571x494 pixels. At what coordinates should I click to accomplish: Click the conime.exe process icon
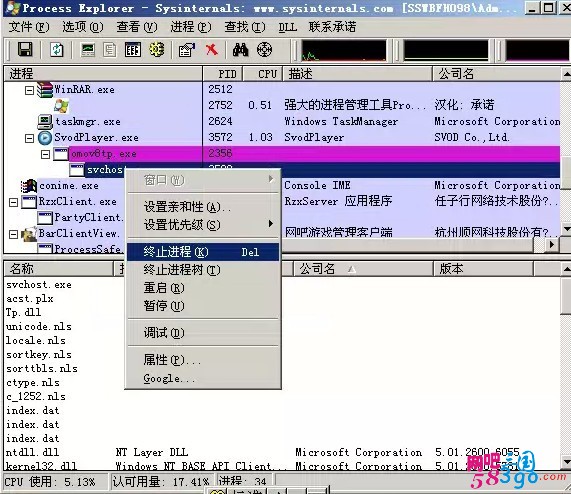(x=29, y=186)
